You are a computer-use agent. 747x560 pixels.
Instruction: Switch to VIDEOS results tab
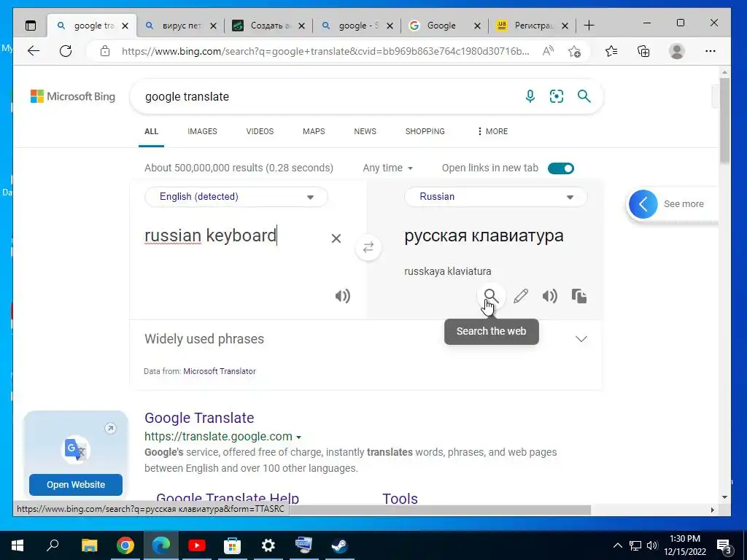coord(260,131)
